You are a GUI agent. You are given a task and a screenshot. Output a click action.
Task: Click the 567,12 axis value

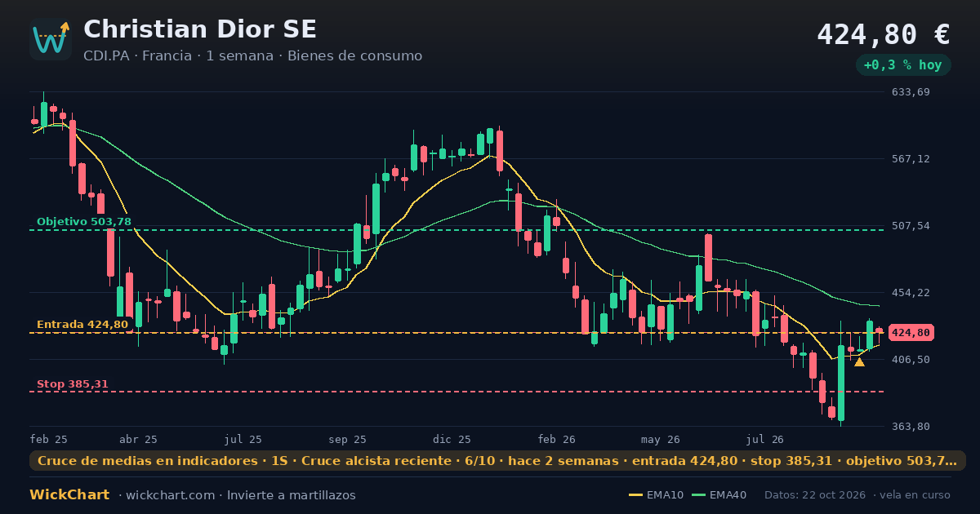click(911, 159)
